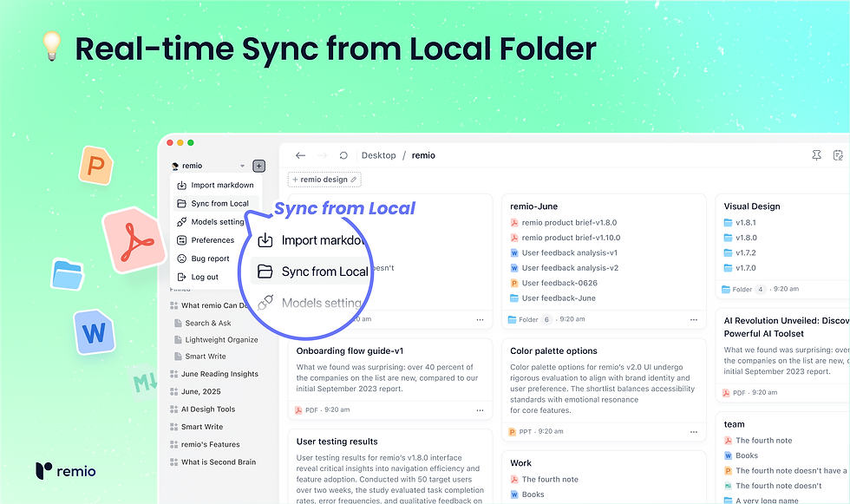Click the Log out exit icon
This screenshot has height=504, width=850.
[x=181, y=277]
